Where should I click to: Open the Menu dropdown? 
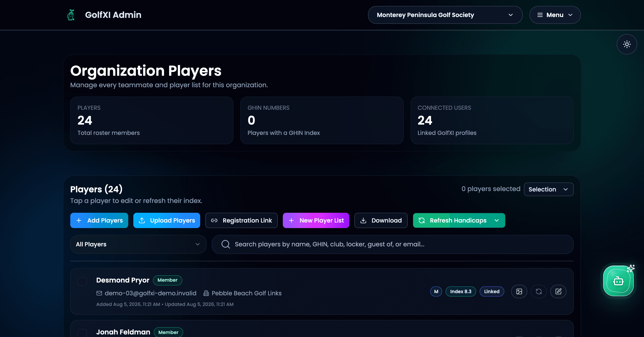555,15
